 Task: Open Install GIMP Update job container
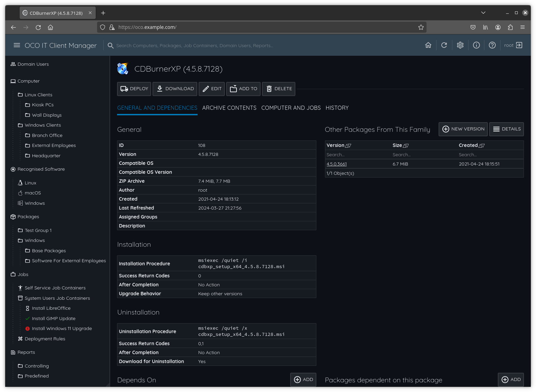pos(50,319)
